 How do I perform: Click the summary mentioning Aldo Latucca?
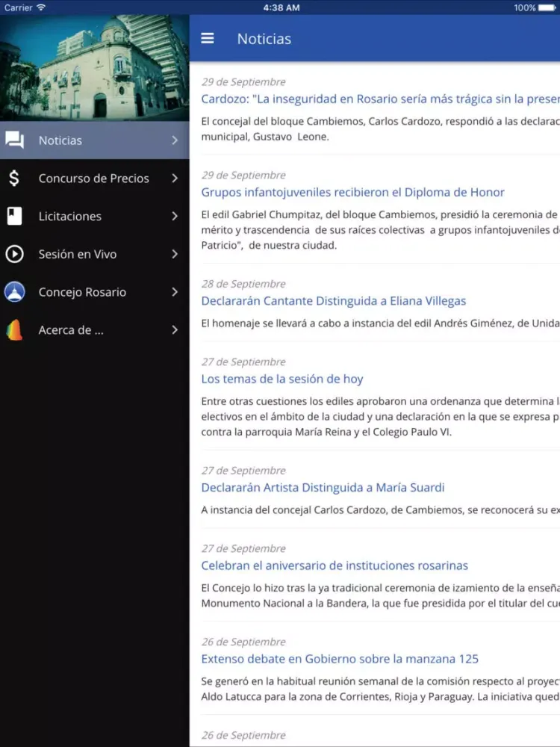tap(380, 689)
